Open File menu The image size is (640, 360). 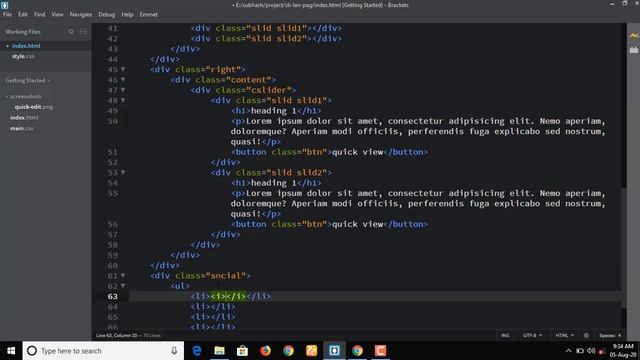click(7, 14)
